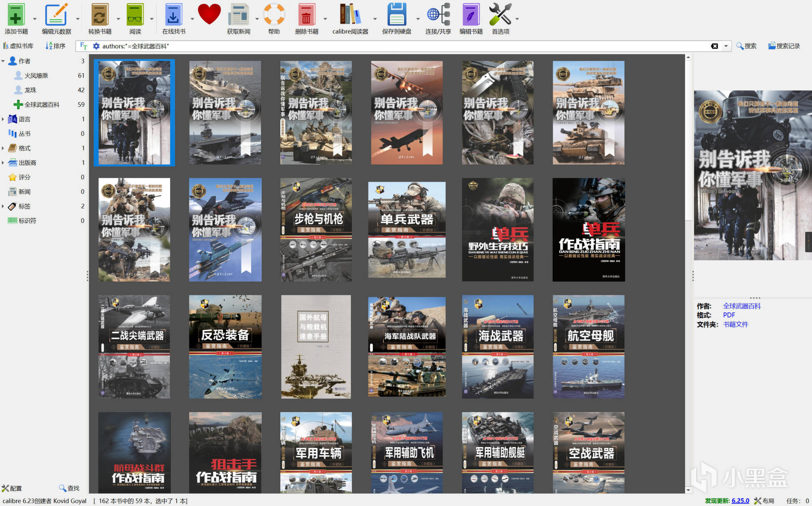Select the 反恐装备 book cover
Screen dimensions: 812x506
[225, 346]
